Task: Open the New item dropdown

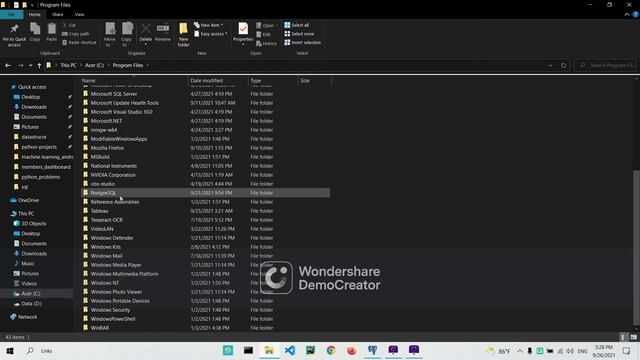Action: click(209, 25)
